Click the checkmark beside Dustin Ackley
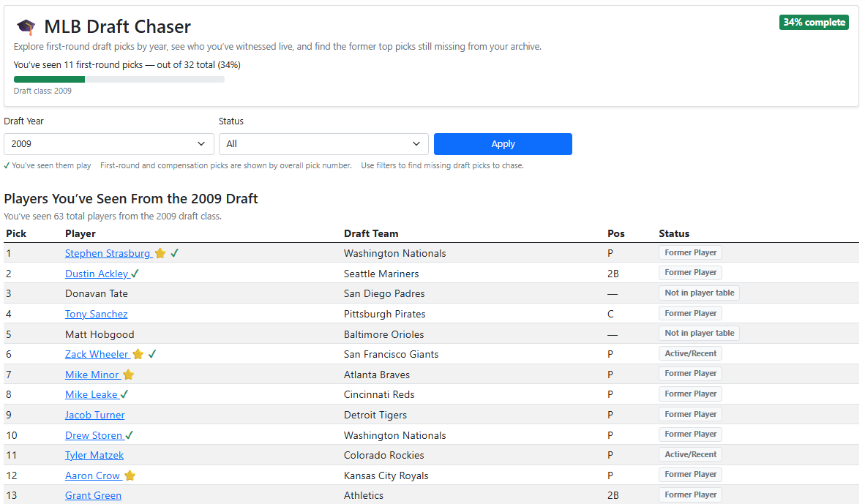The image size is (865, 504). coord(135,274)
